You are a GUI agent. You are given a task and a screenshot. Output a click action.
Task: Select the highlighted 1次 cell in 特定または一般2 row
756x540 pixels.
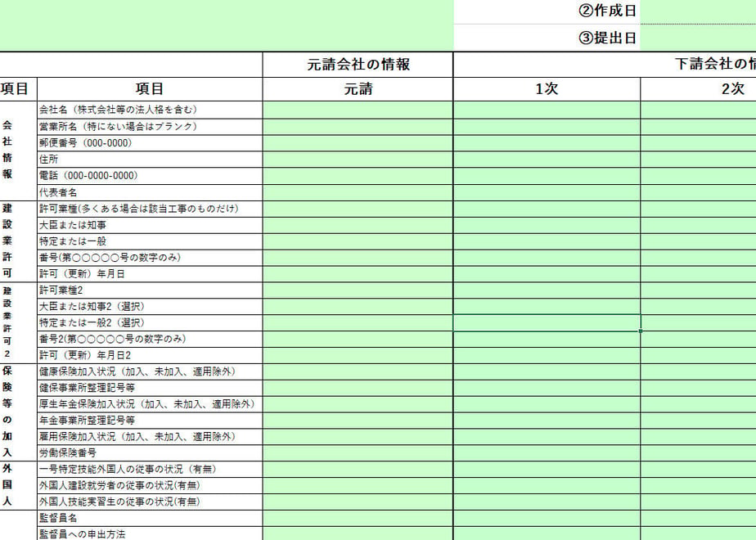pyautogui.click(x=547, y=323)
